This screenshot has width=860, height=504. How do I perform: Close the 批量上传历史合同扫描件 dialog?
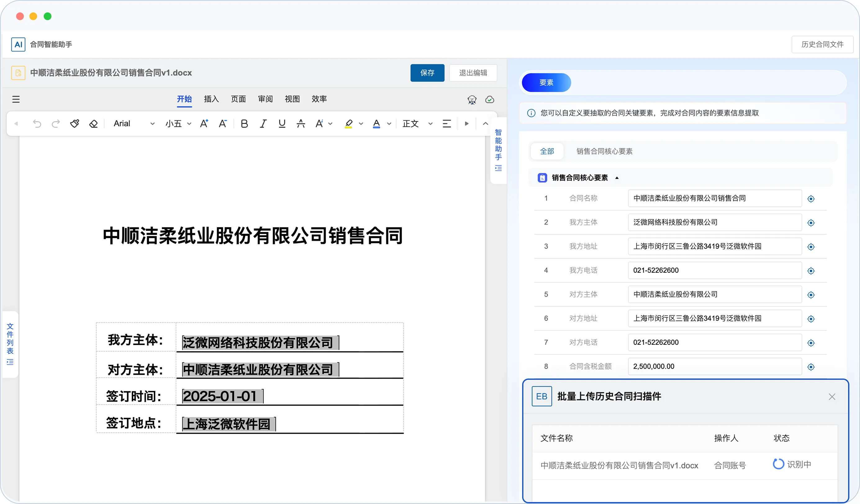tap(832, 397)
